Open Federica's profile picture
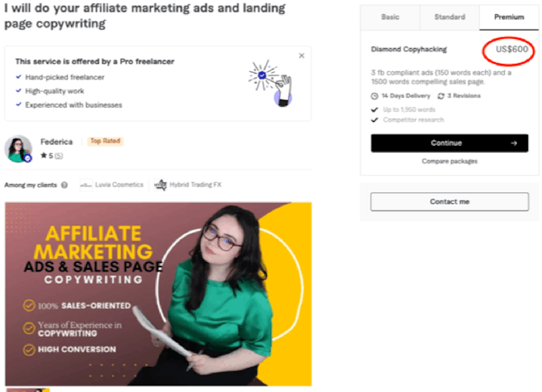 [x=18, y=149]
